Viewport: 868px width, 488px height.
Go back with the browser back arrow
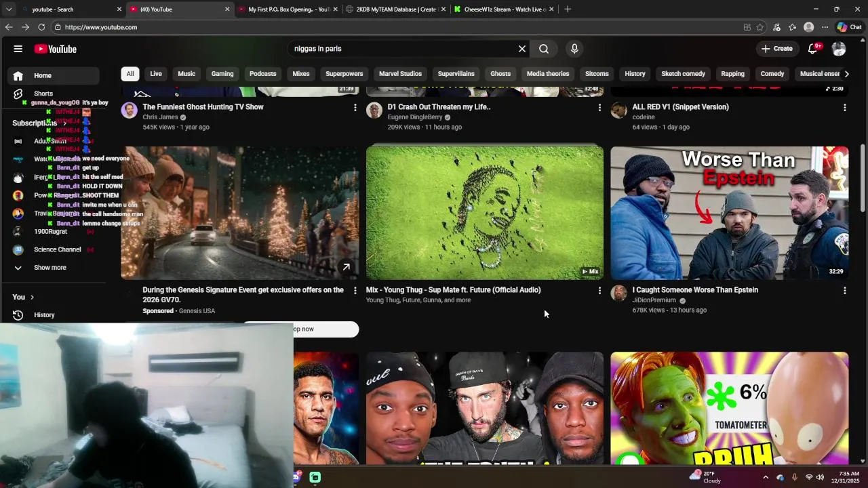point(9,27)
